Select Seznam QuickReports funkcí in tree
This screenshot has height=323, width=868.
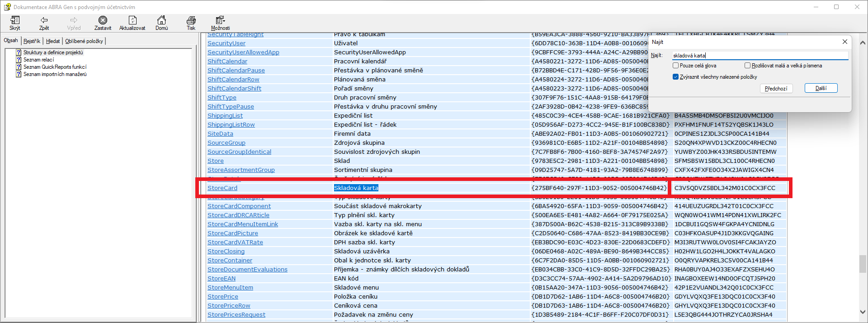[x=55, y=67]
